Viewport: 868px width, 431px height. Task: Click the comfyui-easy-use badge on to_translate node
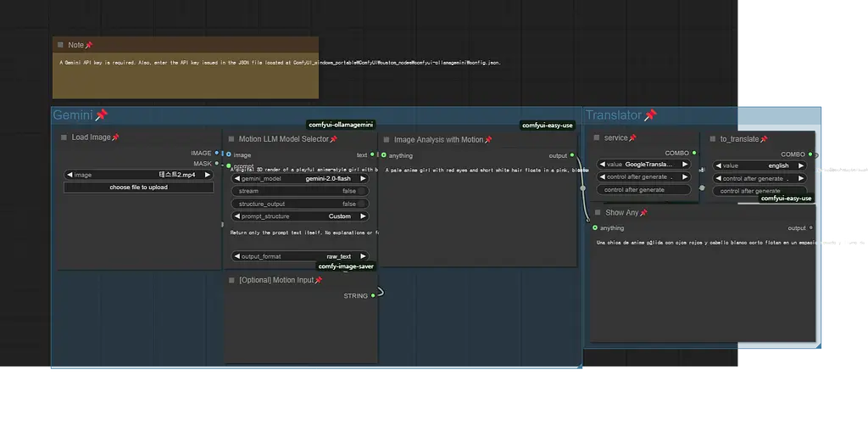(786, 199)
